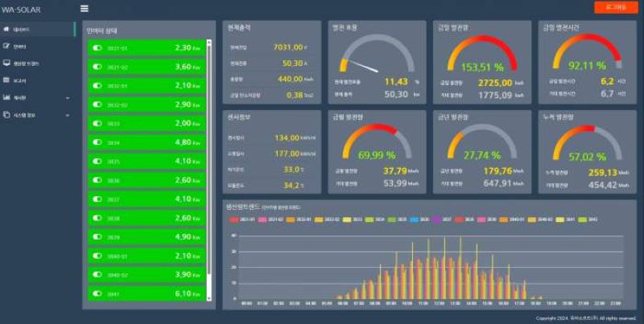Toggle the switch for inverter 3834
This screenshot has width=644, height=324.
(97, 142)
